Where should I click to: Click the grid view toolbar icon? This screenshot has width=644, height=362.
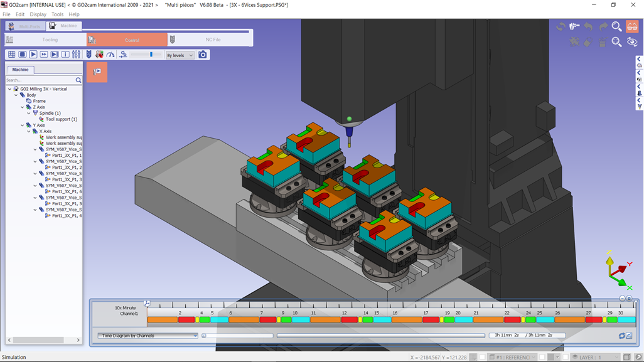[11, 55]
